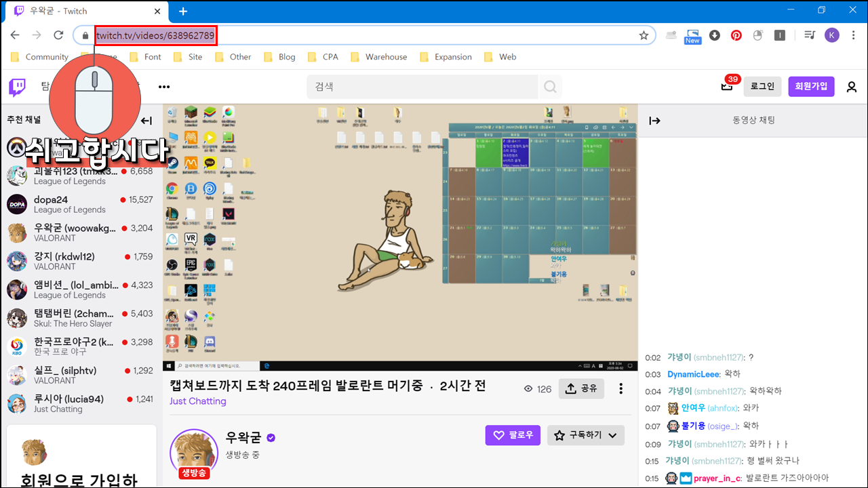Open the Site bookmark folder

pyautogui.click(x=188, y=57)
